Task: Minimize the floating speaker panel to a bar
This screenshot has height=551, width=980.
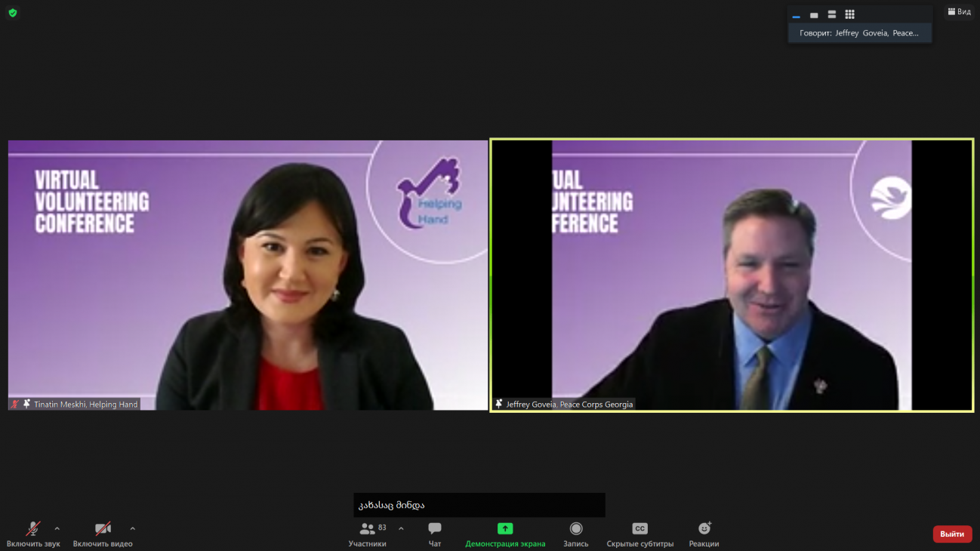Action: pos(796,15)
